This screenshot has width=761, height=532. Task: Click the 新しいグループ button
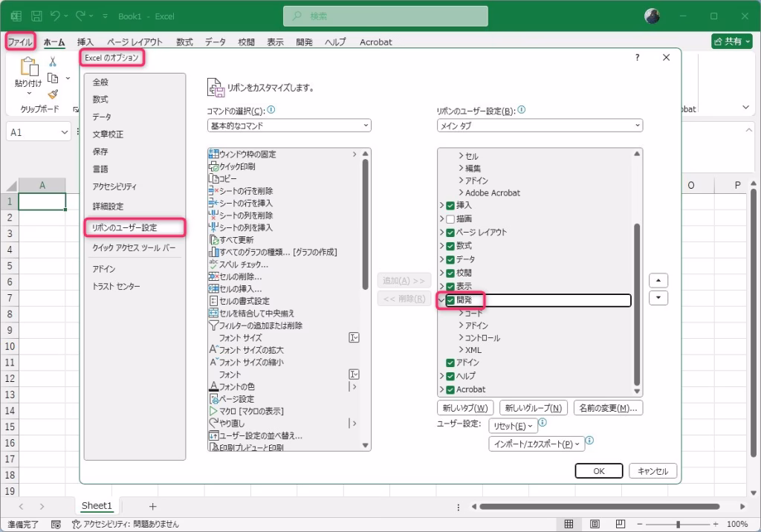[x=534, y=408]
